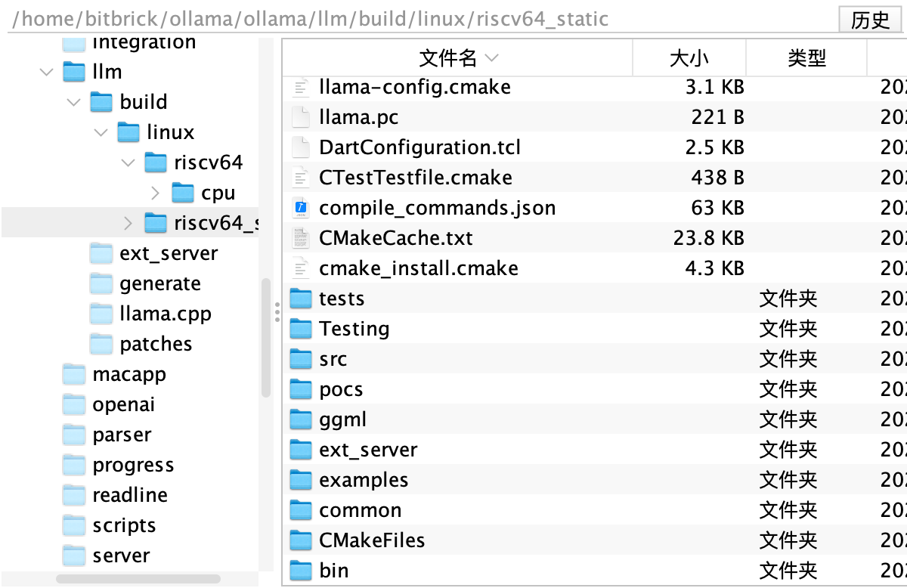Open the ggml folder icon
The width and height of the screenshot is (907, 588).
(x=301, y=419)
